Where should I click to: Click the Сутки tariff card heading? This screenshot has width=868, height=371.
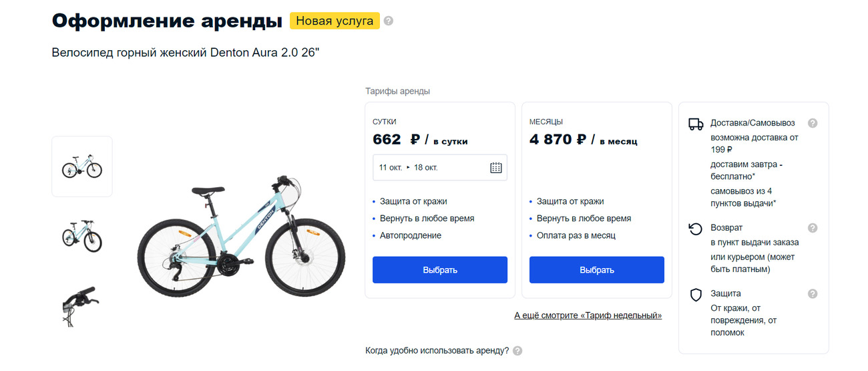click(385, 122)
